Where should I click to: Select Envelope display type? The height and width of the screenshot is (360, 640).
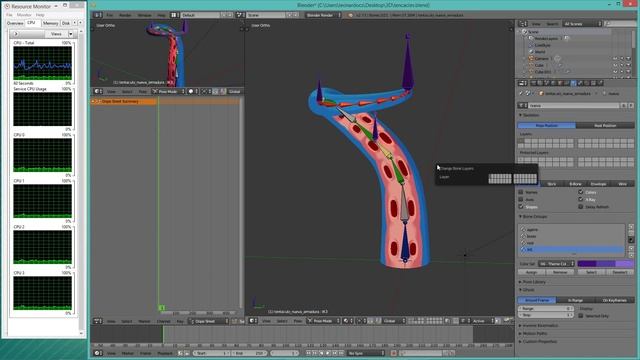[598, 184]
